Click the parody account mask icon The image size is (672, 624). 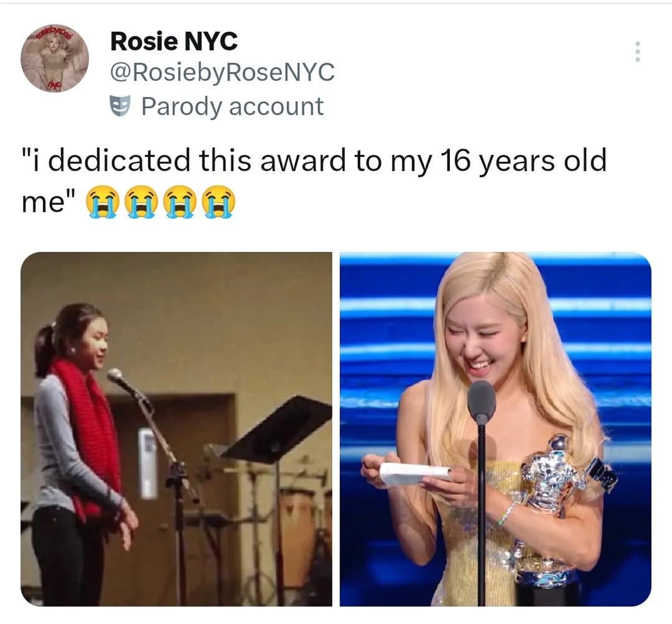tap(119, 107)
